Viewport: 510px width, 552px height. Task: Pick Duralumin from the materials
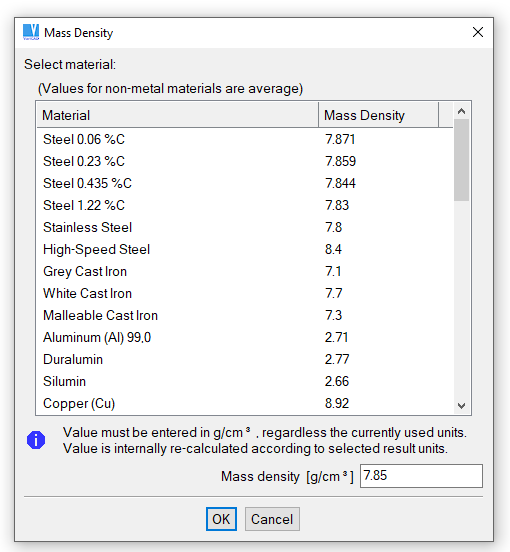(x=245, y=359)
